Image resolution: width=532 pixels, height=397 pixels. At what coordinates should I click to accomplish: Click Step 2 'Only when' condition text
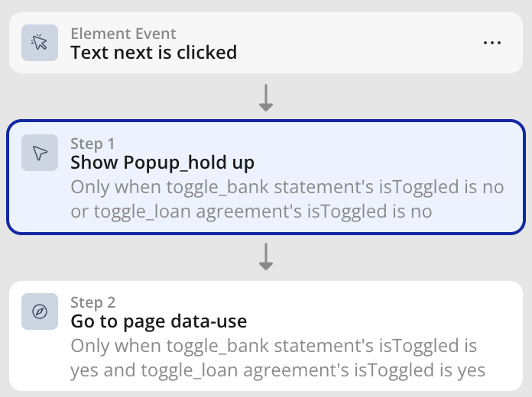[x=278, y=357]
